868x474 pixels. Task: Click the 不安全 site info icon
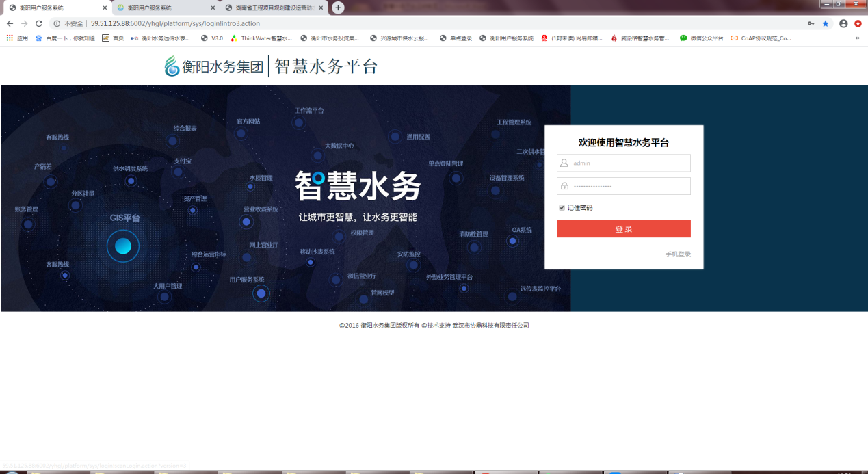coord(57,23)
